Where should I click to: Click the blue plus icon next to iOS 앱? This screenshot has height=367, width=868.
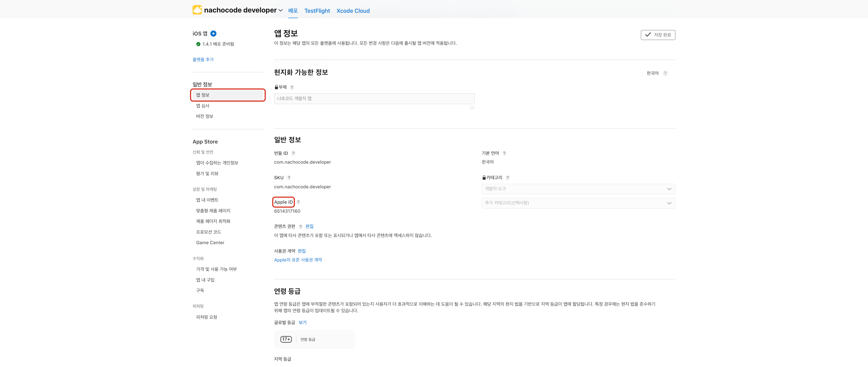[213, 33]
